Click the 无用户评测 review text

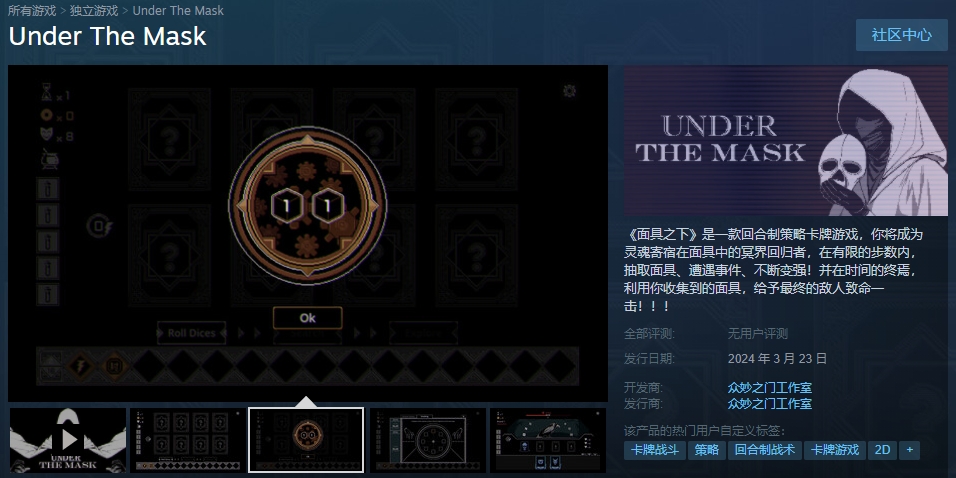757,334
